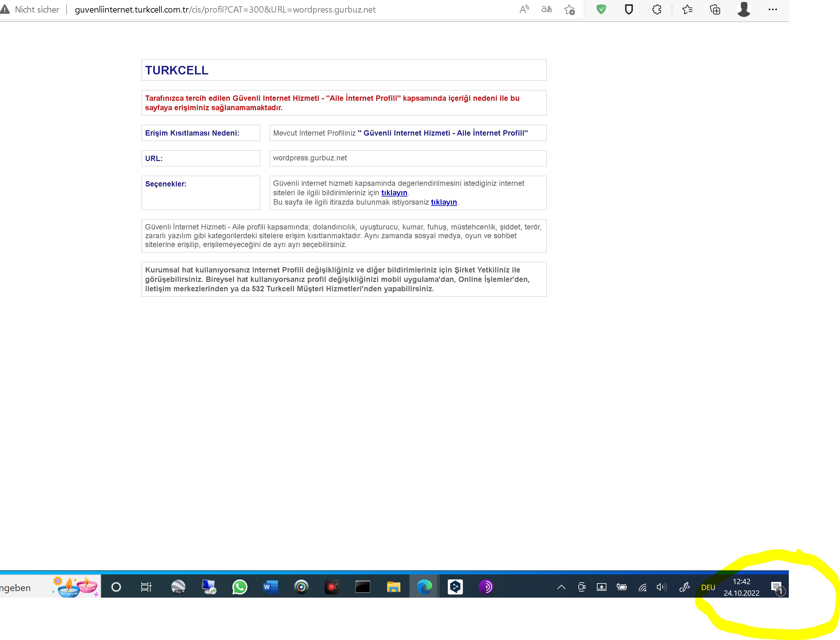Screen dimensions: 840x640
Task: Open the white hexagon app in taskbar
Action: coord(455,587)
